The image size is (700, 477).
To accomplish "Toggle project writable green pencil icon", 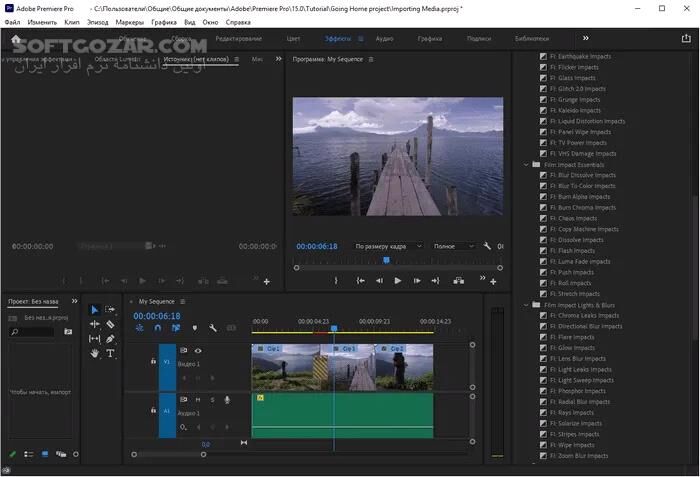I will pyautogui.click(x=12, y=454).
